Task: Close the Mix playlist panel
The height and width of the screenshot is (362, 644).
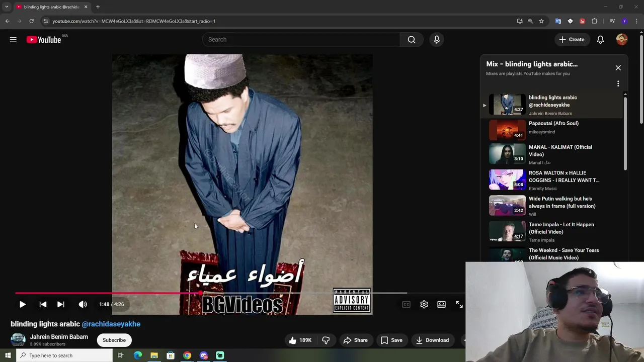Action: click(618, 68)
